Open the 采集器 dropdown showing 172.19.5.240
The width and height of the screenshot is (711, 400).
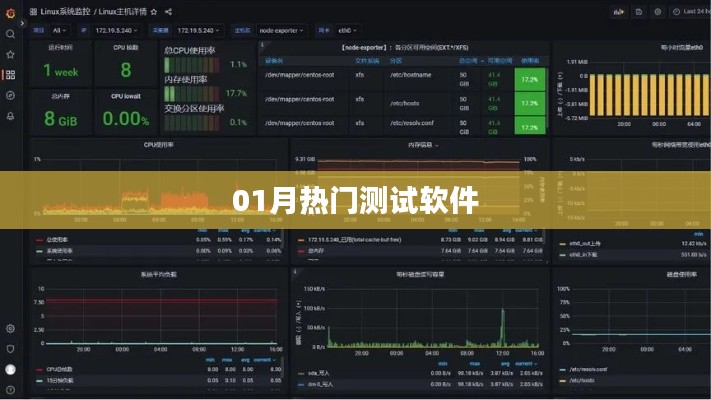click(x=198, y=30)
